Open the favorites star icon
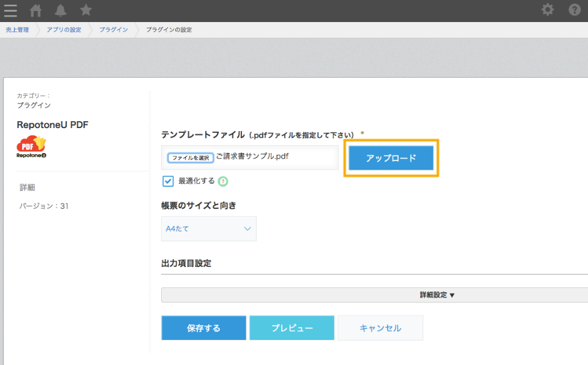This screenshot has width=588, height=365. [x=86, y=10]
